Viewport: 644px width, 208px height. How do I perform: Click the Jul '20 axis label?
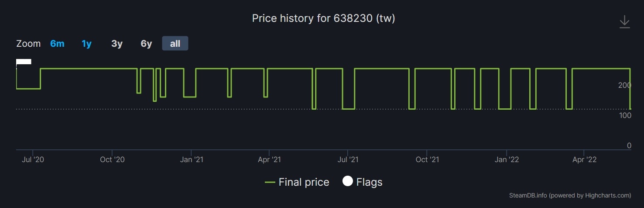click(33, 159)
